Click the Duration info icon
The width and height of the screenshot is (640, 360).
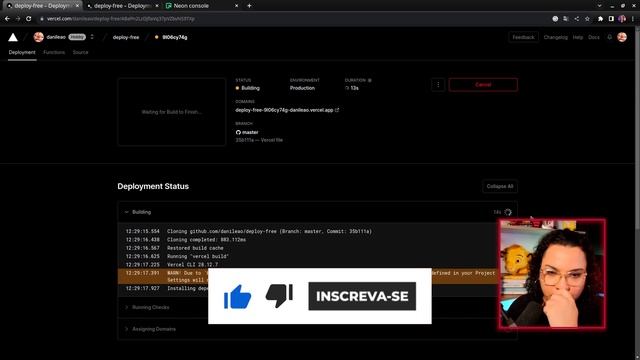(x=370, y=80)
